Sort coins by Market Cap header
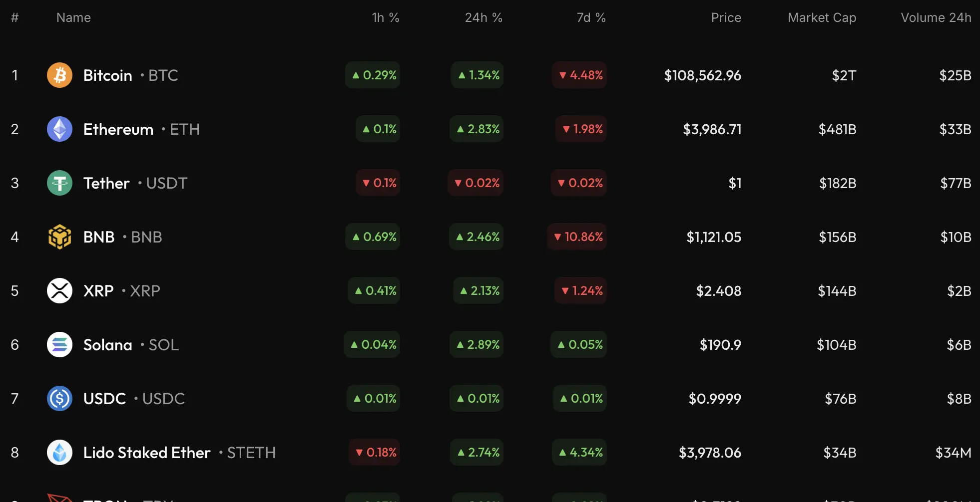Screen dimensions: 980x502 coord(822,18)
